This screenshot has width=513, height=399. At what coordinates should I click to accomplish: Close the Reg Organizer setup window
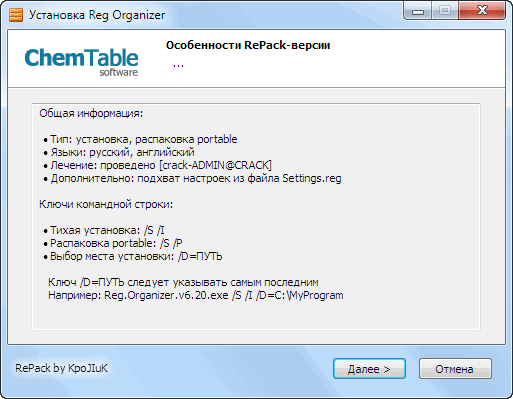pyautogui.click(x=482, y=11)
